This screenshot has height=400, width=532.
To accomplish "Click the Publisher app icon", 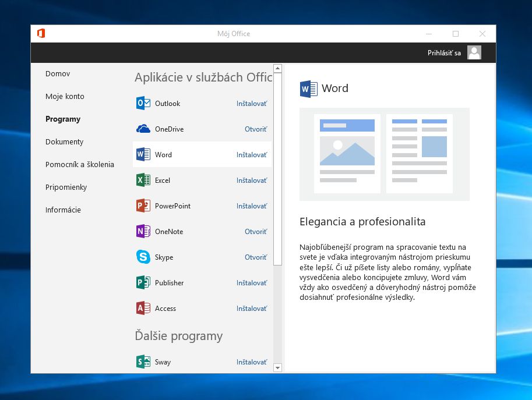I will (x=143, y=283).
